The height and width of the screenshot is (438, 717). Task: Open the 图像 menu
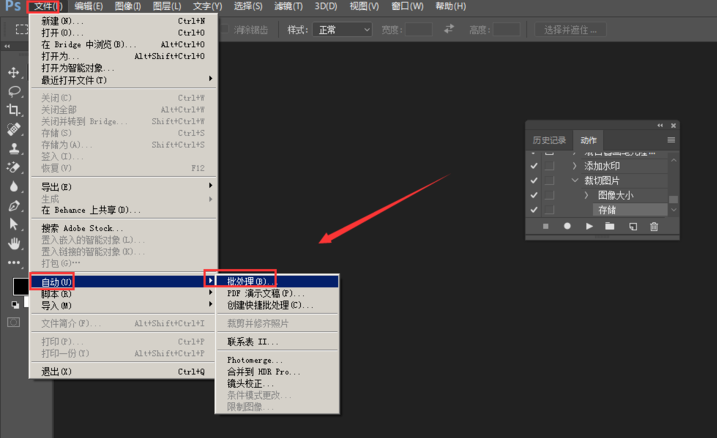128,6
